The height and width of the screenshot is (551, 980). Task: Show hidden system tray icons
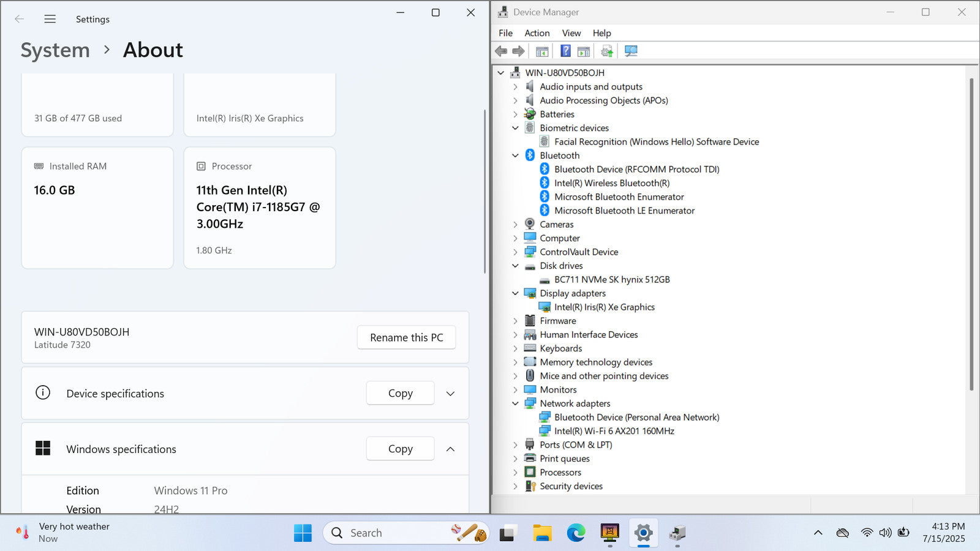pyautogui.click(x=818, y=533)
